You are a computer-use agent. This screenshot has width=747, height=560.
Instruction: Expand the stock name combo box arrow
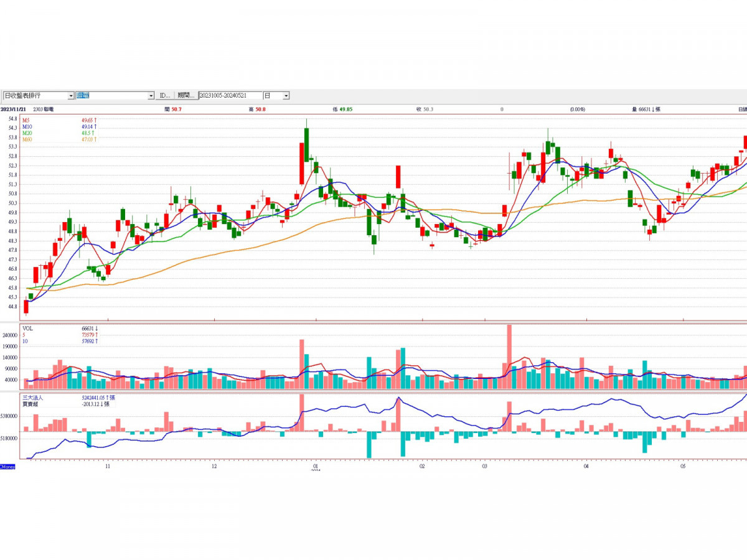[151, 96]
